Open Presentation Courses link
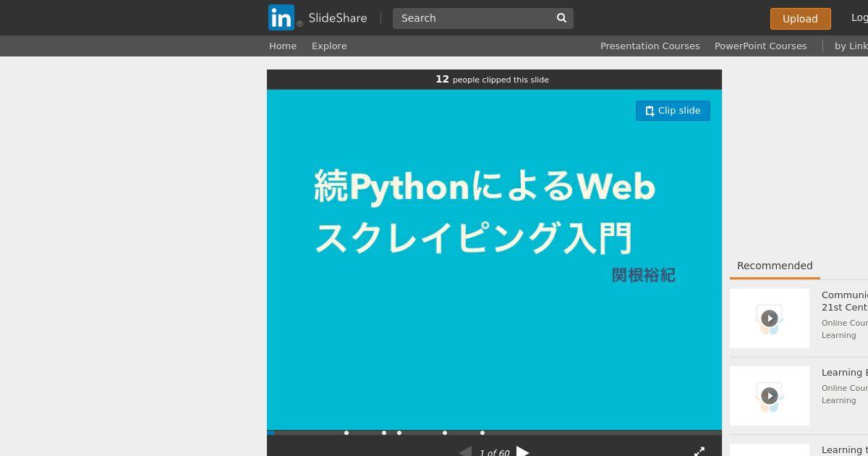Image resolution: width=868 pixels, height=456 pixels. coord(650,46)
